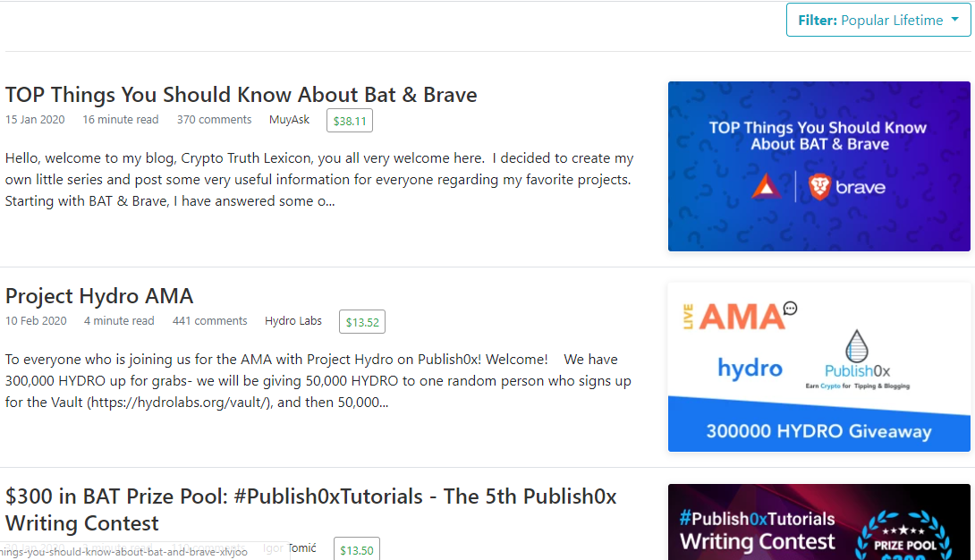This screenshot has width=975, height=560.
Task: Click the Project Hydro AMA excerpt text
Action: (318, 381)
